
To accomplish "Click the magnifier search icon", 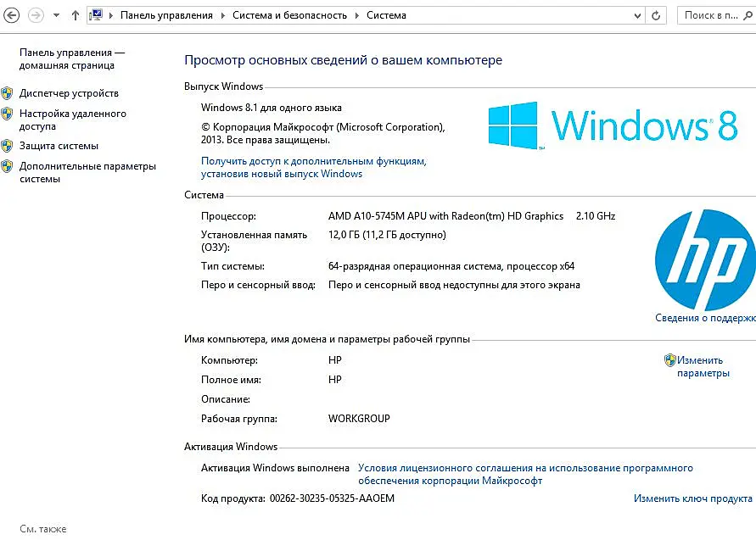I will 748,15.
